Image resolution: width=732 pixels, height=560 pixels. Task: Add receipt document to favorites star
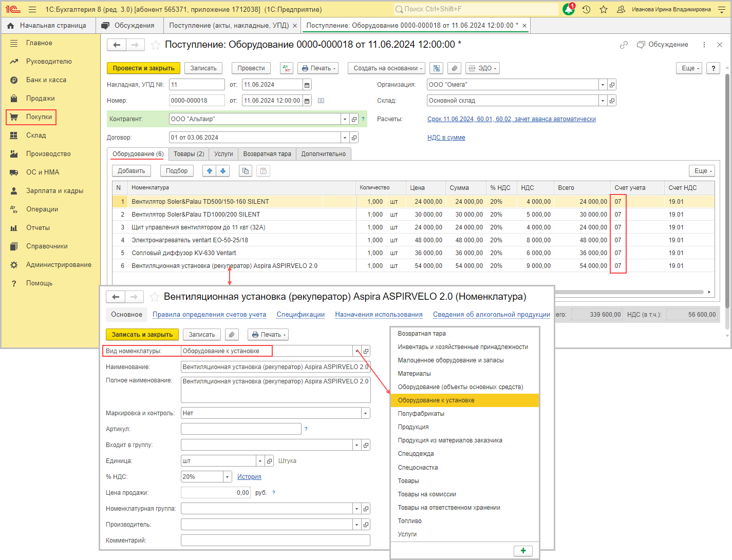click(x=156, y=45)
